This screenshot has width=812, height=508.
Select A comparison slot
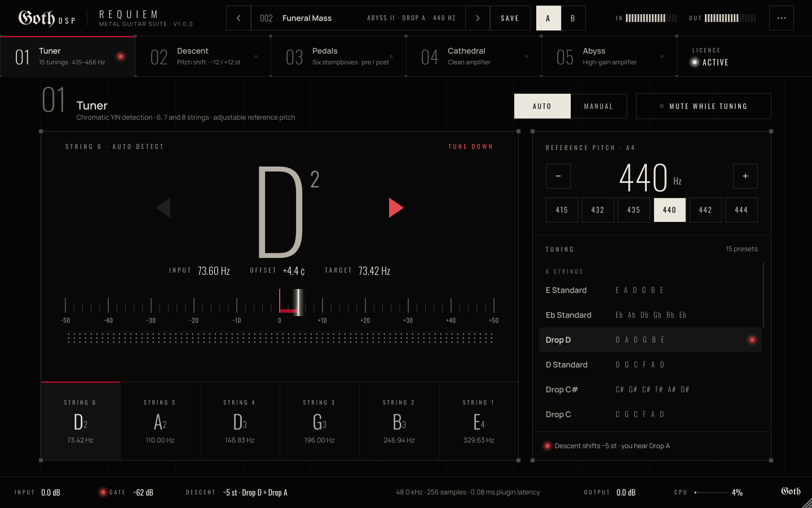[548, 18]
